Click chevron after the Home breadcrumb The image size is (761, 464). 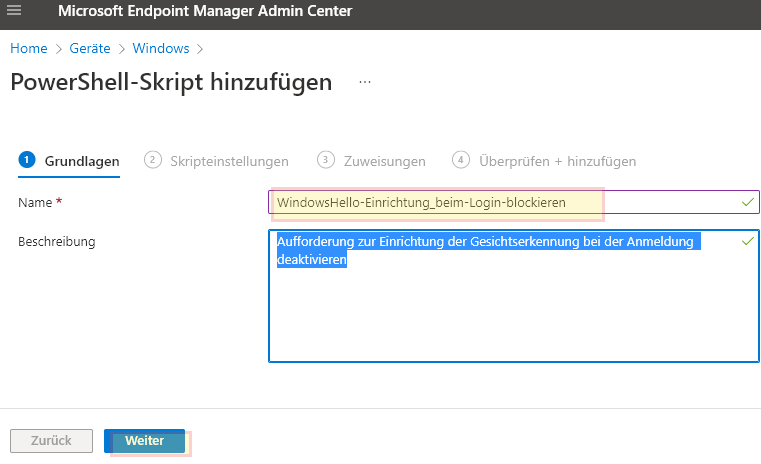(59, 48)
